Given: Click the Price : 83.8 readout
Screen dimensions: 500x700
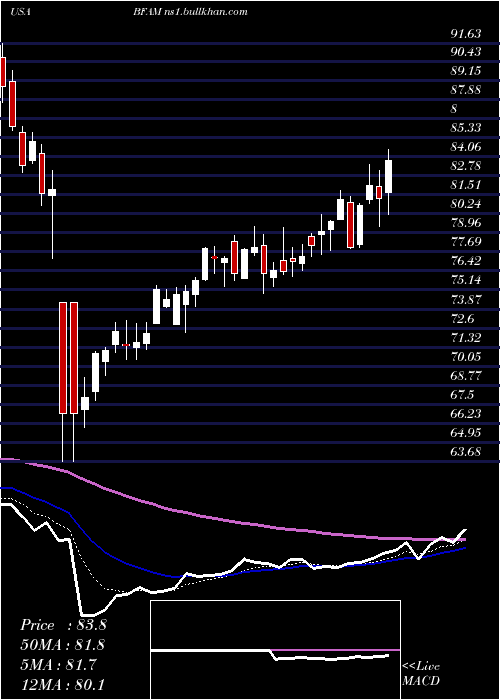Looking at the screenshot, I should click(63, 625).
